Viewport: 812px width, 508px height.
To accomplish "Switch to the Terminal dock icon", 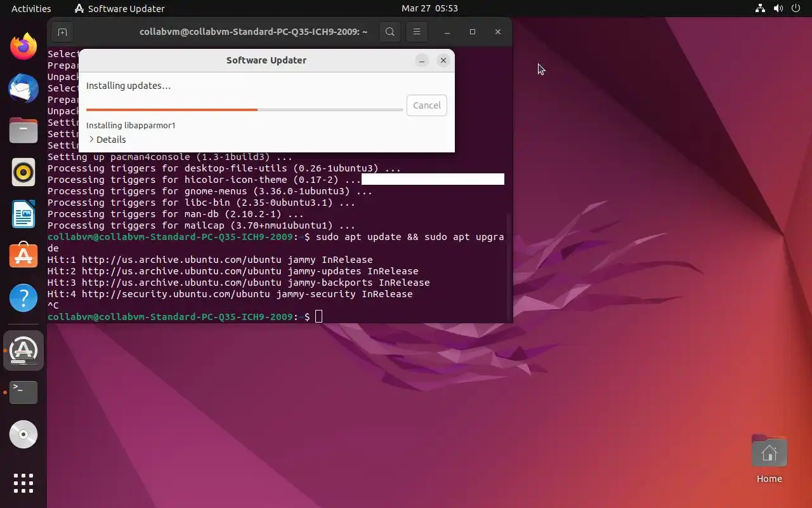I will pyautogui.click(x=23, y=392).
